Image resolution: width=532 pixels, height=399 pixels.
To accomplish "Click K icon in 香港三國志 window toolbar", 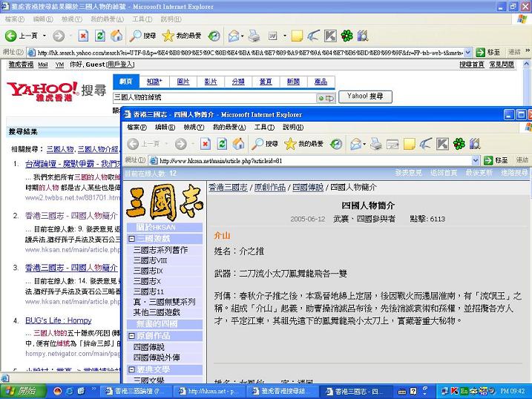I will pos(442,144).
